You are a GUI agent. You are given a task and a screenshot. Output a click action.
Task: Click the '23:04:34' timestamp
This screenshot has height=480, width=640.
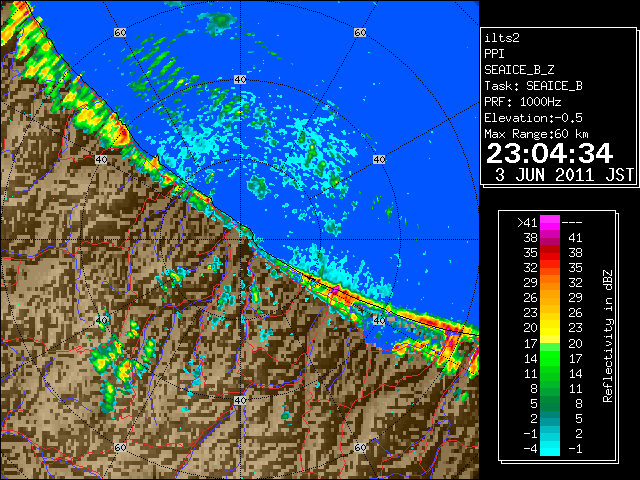click(549, 153)
